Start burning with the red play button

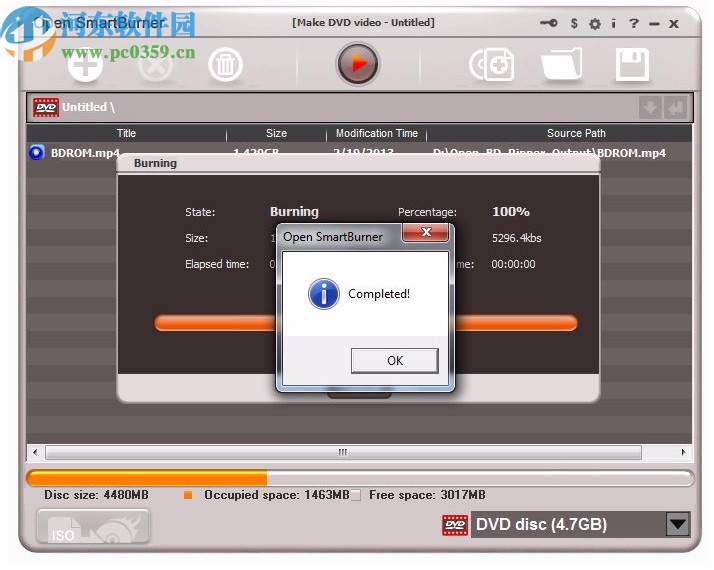[x=358, y=64]
